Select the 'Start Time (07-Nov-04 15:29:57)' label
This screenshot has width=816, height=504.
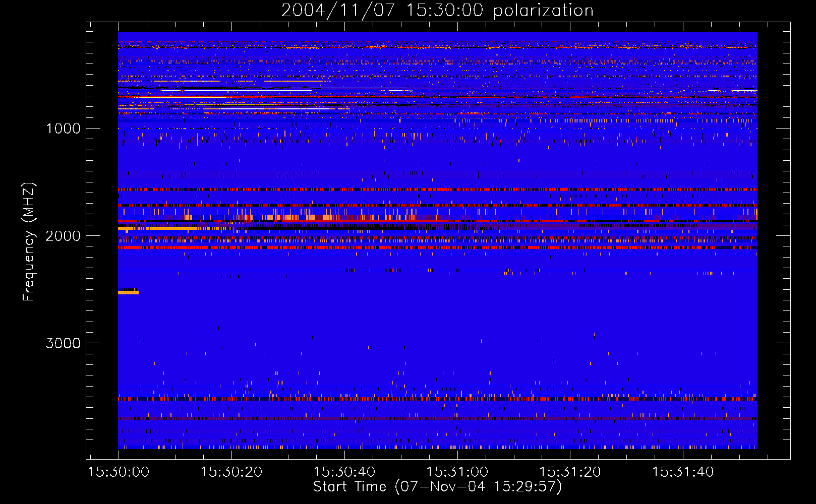[437, 487]
